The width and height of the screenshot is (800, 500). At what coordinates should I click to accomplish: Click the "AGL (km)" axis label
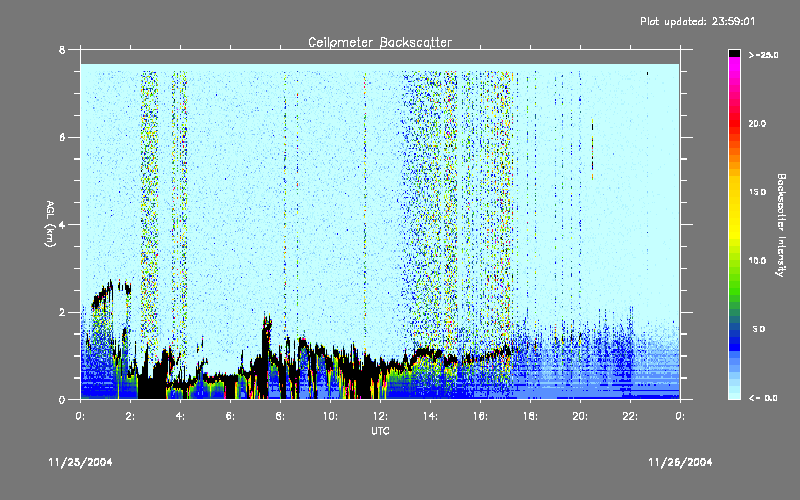(x=50, y=224)
